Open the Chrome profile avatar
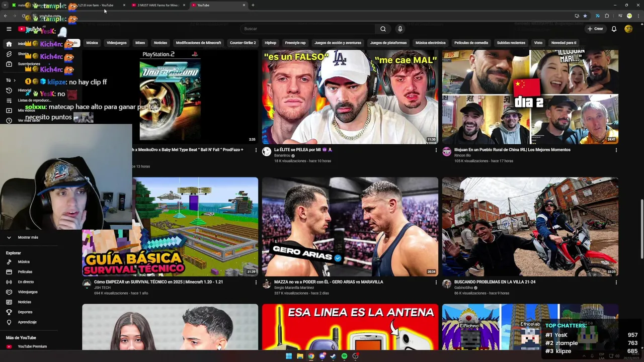Viewport: 644px width, 362px height. [x=629, y=16]
